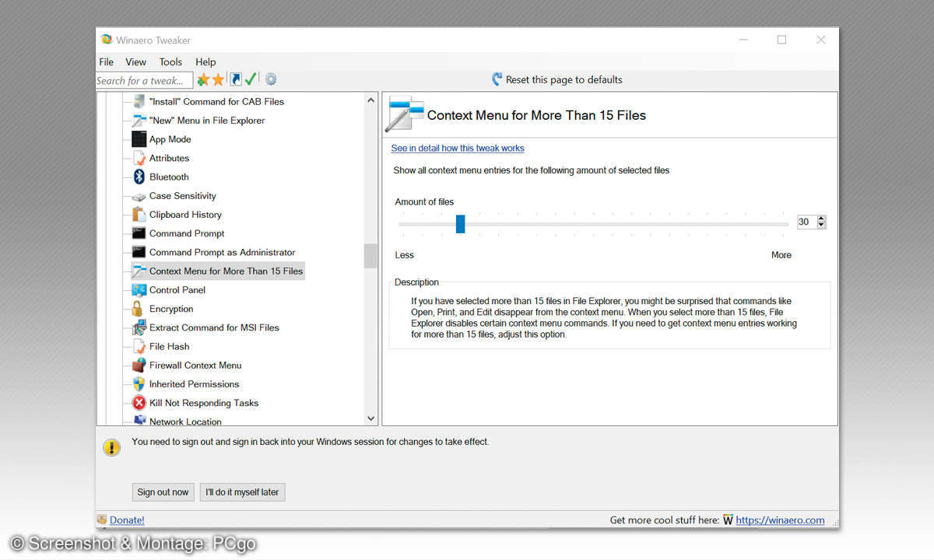Select the Clipboard History tree item

point(185,215)
